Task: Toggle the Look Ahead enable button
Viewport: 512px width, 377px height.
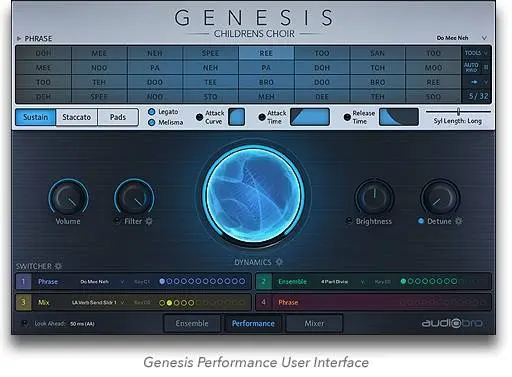Action: [24, 323]
